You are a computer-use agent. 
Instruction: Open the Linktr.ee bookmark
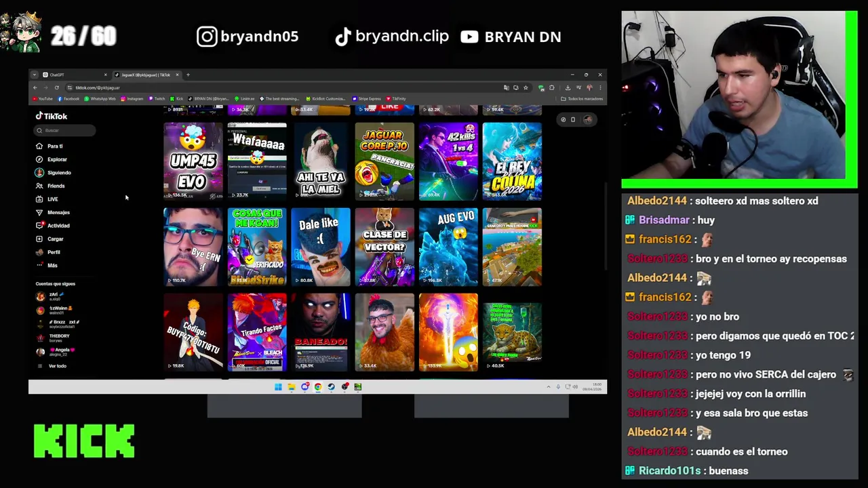245,99
